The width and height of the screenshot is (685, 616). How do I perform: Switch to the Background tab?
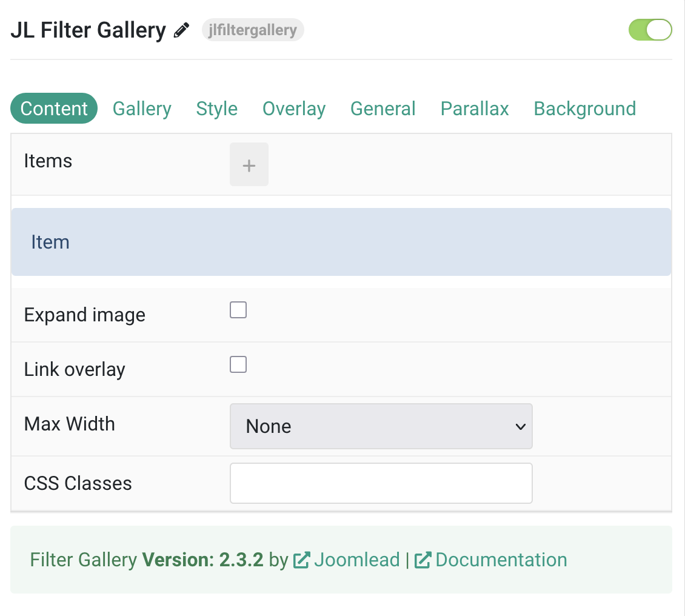coord(584,109)
